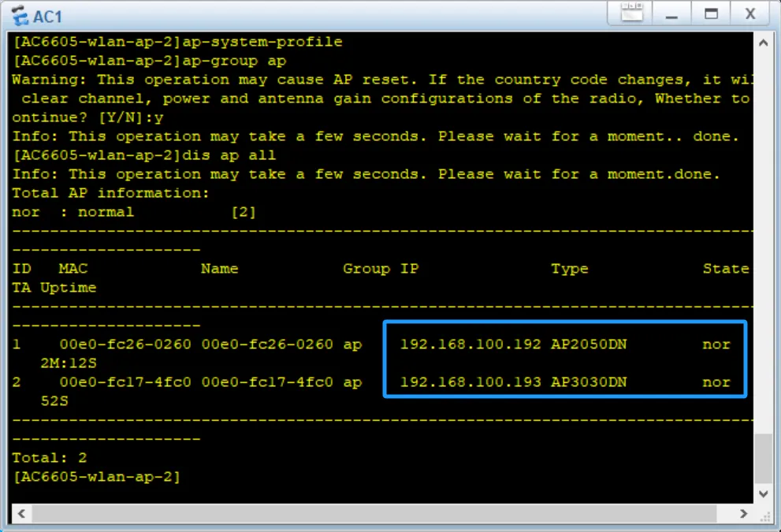Click the horizontal scrollbar right arrow
This screenshot has height=532, width=781.
[x=742, y=513]
